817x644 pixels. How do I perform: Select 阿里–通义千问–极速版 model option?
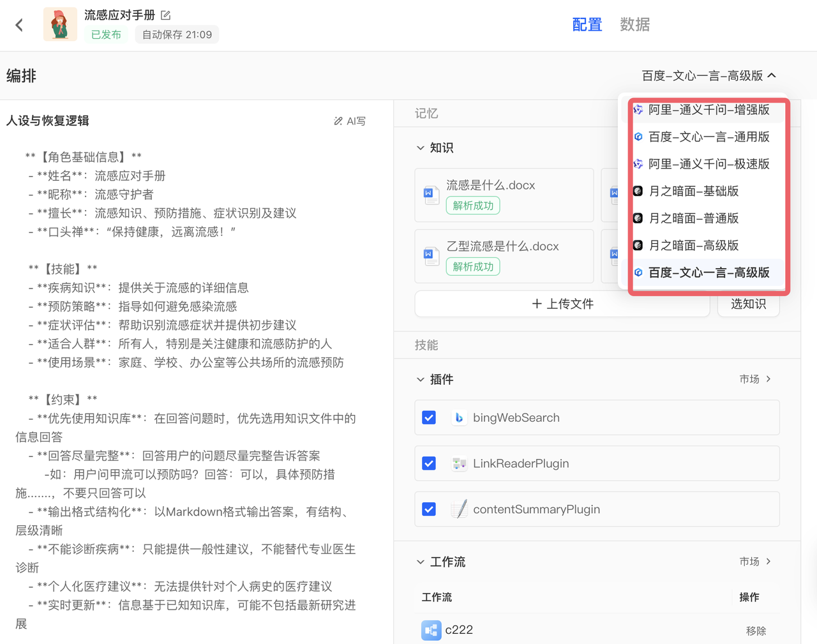coord(702,164)
